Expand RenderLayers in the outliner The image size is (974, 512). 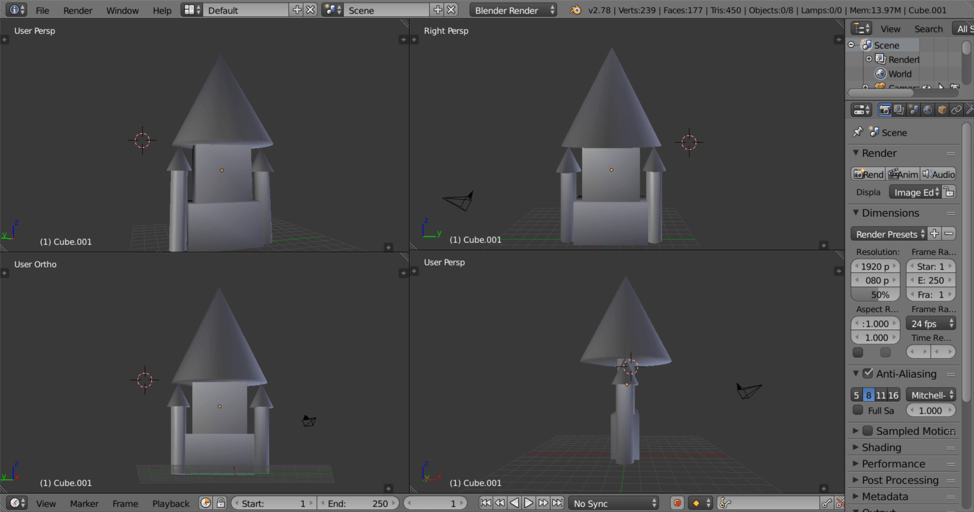pyautogui.click(x=869, y=59)
